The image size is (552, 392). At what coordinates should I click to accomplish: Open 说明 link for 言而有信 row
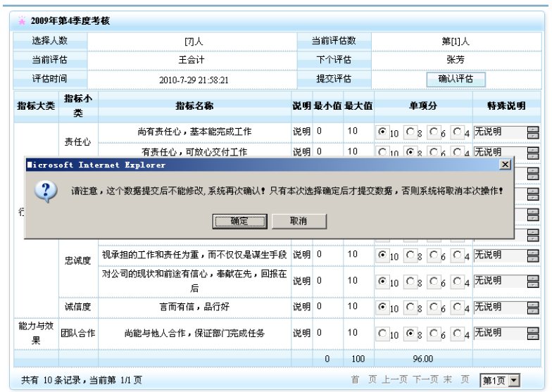tap(301, 307)
